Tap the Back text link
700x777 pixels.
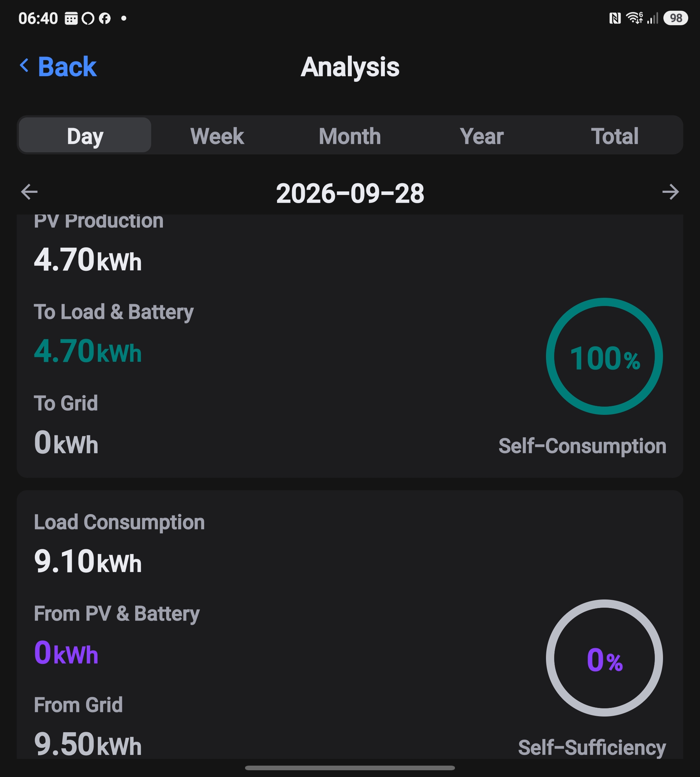(x=67, y=67)
